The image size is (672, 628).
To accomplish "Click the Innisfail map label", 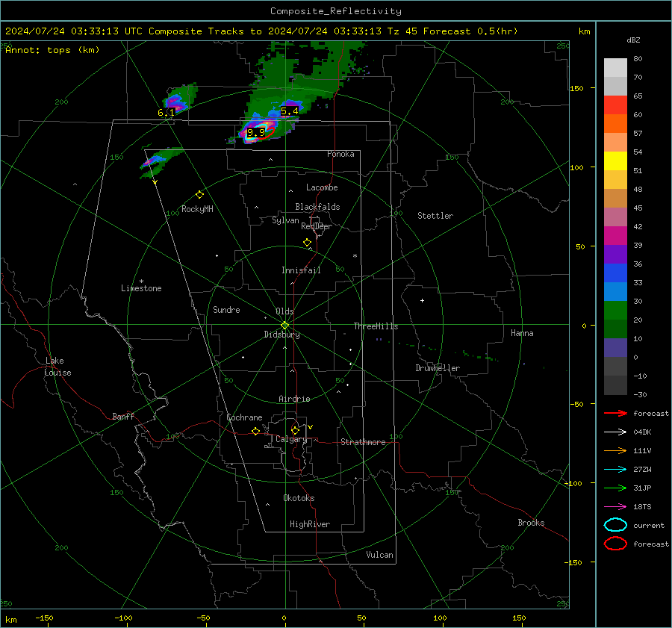I will [301, 270].
